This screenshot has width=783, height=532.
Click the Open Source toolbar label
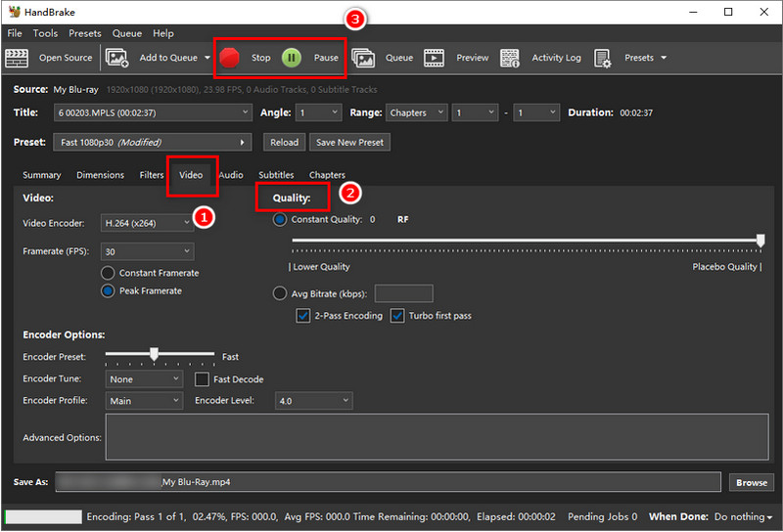(x=66, y=58)
